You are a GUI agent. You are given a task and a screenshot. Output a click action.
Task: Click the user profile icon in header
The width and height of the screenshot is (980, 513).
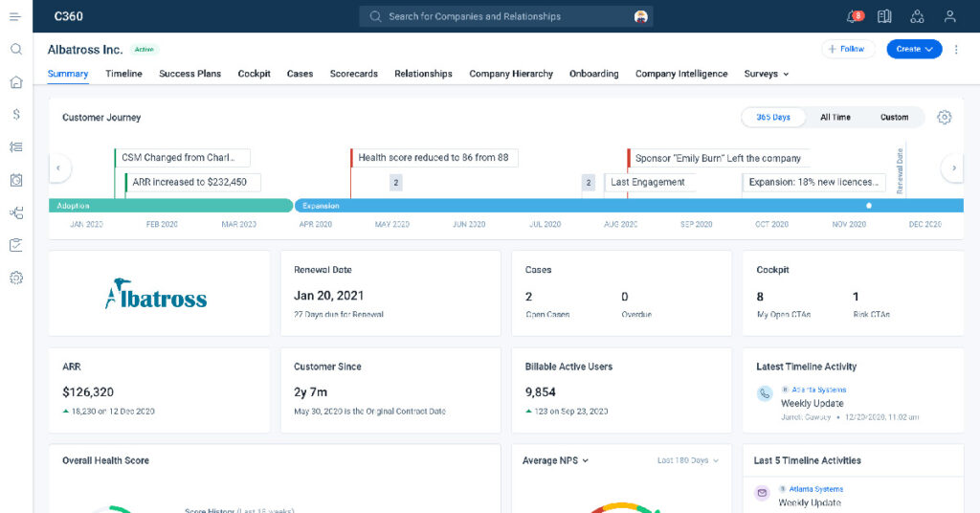tap(949, 16)
